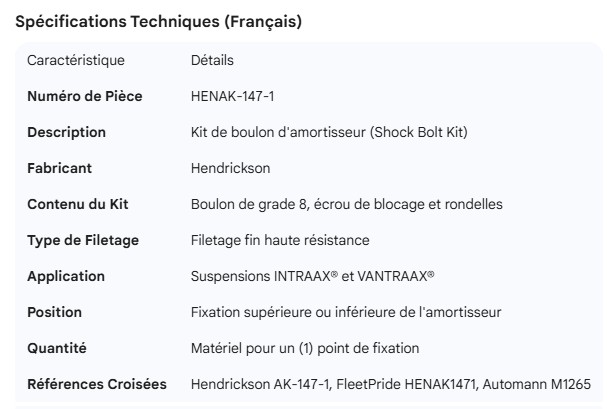Image resolution: width=607 pixels, height=409 pixels.
Task: Select the 'Type de Filetage' row label
Action: (83, 241)
